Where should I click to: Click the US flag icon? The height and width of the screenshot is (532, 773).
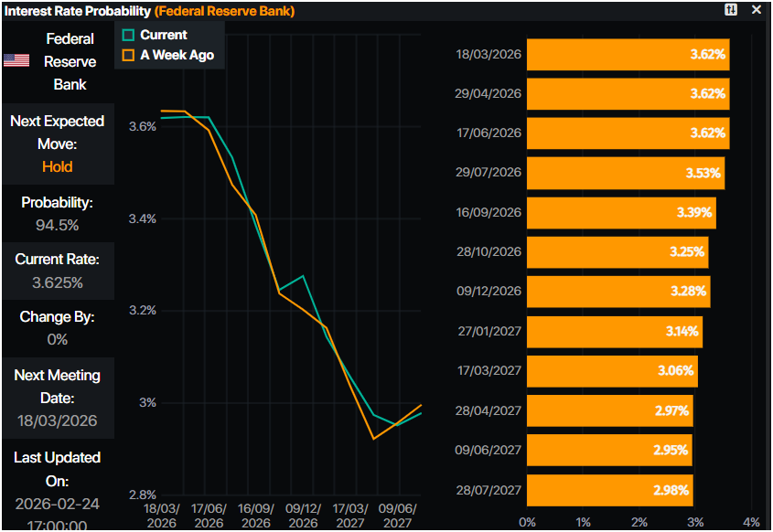click(16, 60)
